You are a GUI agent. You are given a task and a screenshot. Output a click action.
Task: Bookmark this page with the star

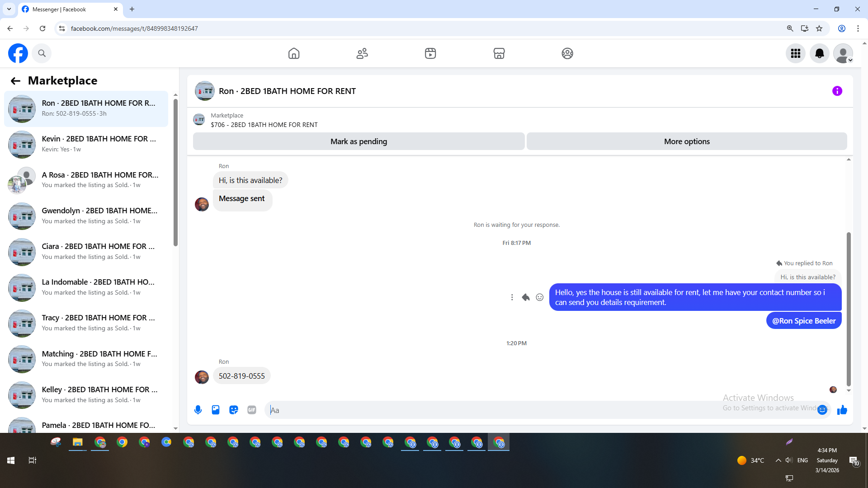[x=819, y=28]
